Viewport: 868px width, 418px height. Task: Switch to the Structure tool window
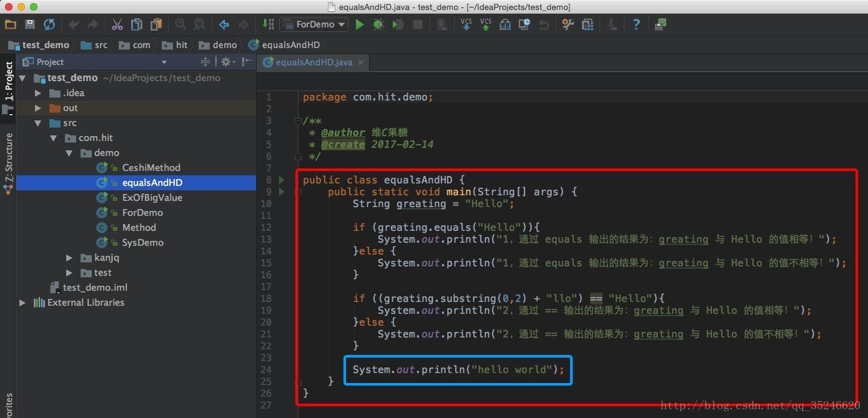[9, 153]
